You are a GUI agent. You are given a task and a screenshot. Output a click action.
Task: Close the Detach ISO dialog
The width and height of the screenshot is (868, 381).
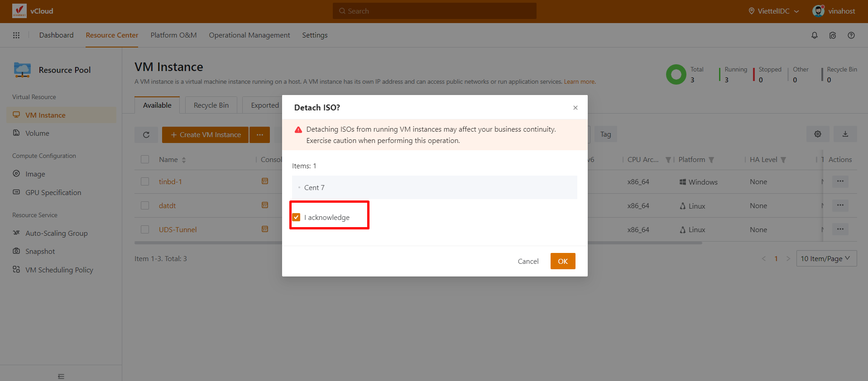click(x=575, y=108)
